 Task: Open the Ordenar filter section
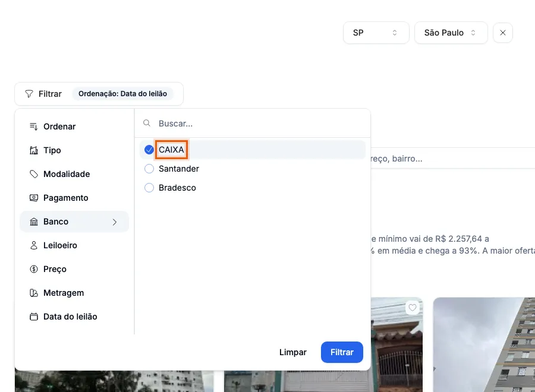(74, 127)
